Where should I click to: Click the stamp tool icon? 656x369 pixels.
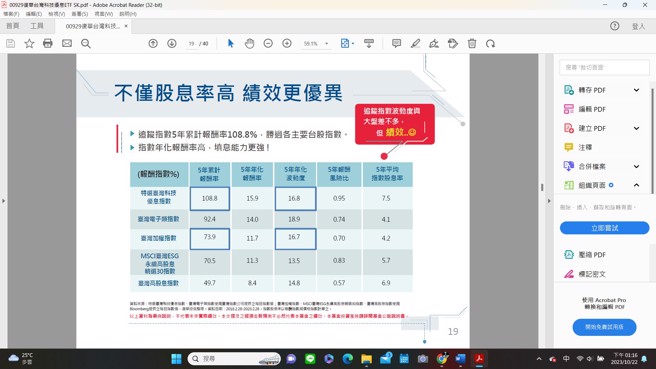(453, 44)
